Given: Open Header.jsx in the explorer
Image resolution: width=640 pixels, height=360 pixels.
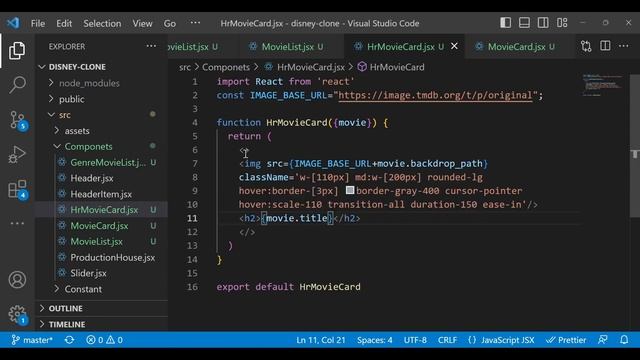Looking at the screenshot, I should (101, 178).
